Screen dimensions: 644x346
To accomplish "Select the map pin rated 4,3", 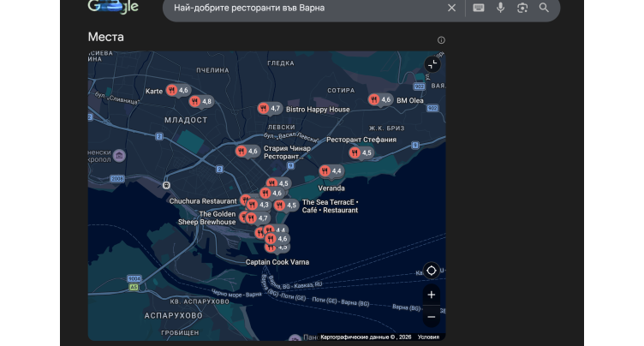I will click(x=259, y=205).
